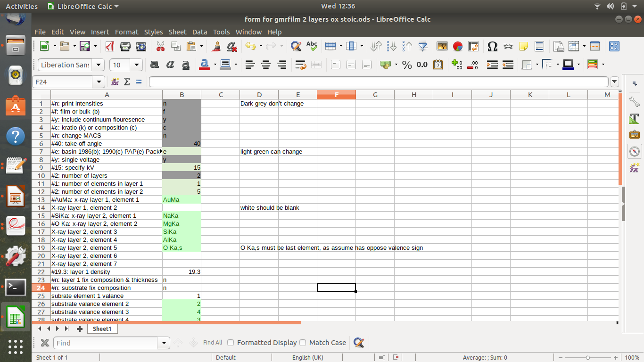Image resolution: width=644 pixels, height=362 pixels.
Task: Open the font size dropdown
Action: coord(137,65)
